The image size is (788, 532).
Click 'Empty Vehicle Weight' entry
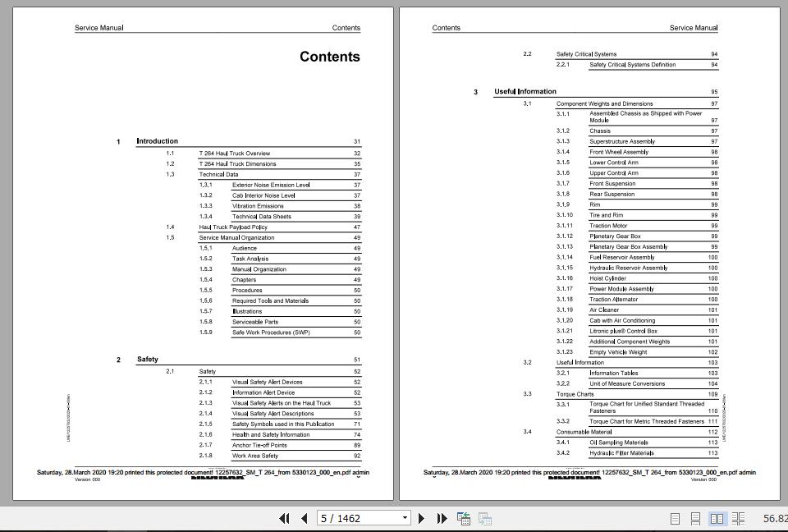pos(618,353)
